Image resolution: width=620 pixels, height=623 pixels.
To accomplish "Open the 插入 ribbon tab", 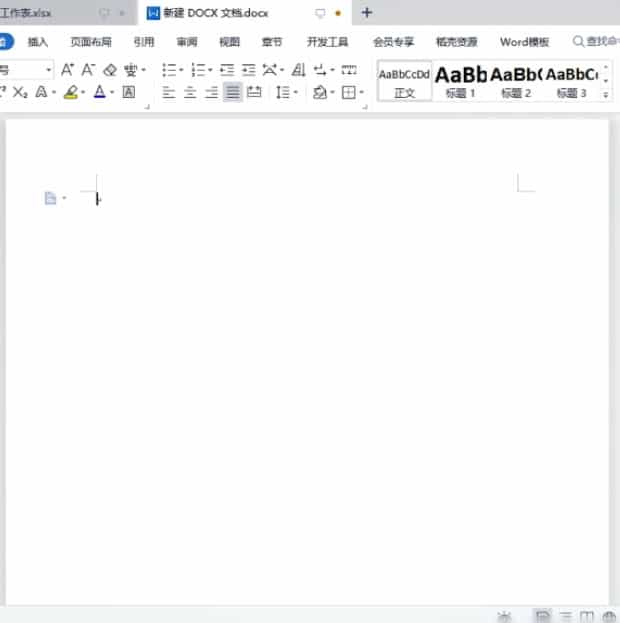I will pos(38,42).
